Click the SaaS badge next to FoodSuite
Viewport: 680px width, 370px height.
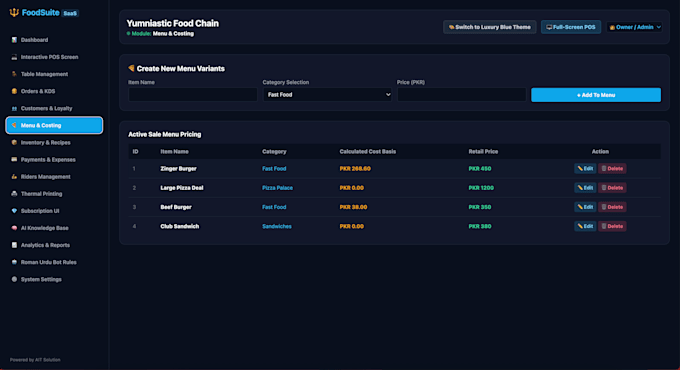pos(70,13)
